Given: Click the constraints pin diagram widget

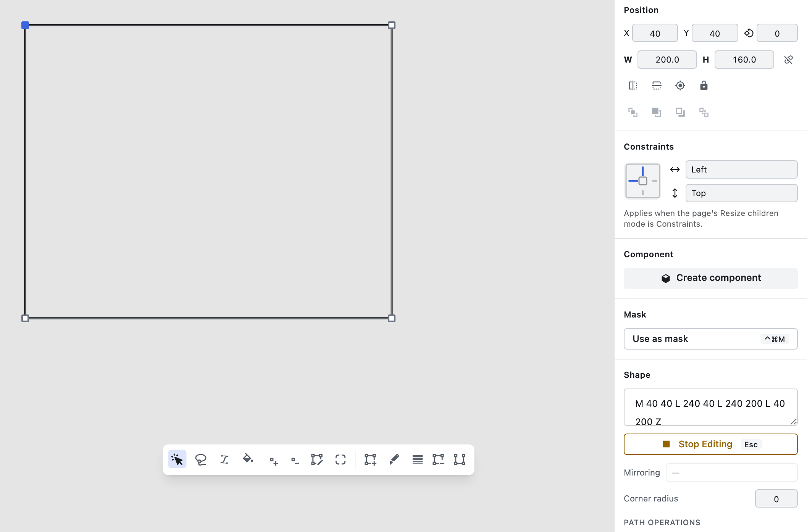Looking at the screenshot, I should point(643,181).
